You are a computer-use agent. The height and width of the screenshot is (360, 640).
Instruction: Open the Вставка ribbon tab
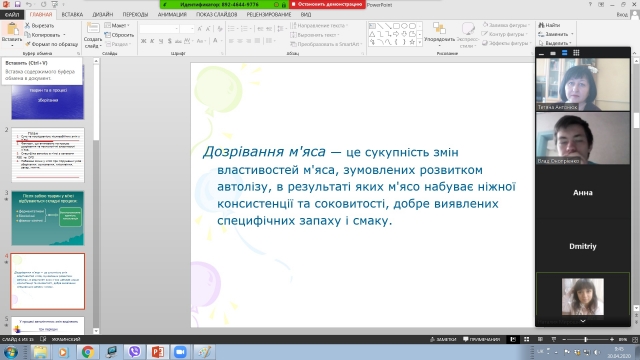[x=72, y=15]
